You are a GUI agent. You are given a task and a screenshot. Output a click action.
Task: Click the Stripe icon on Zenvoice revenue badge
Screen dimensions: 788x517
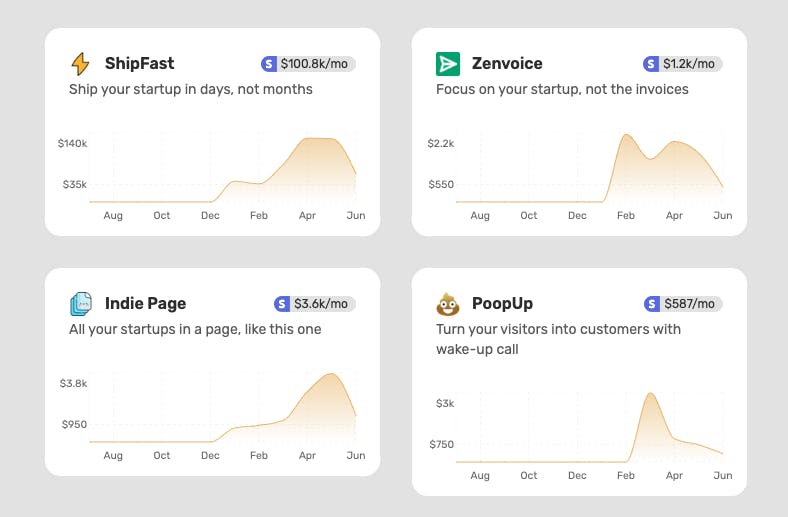pyautogui.click(x=651, y=64)
